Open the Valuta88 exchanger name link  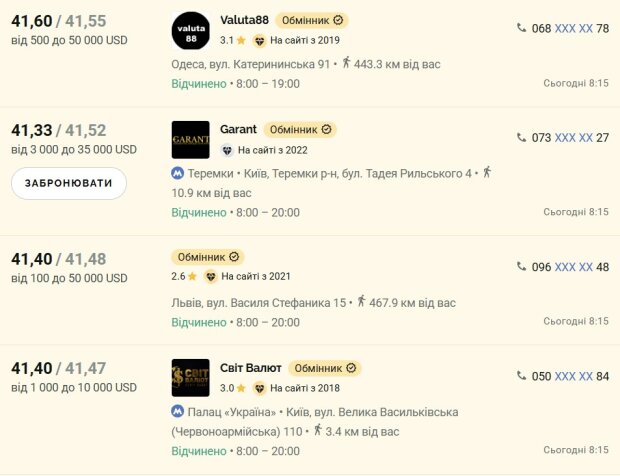(245, 20)
